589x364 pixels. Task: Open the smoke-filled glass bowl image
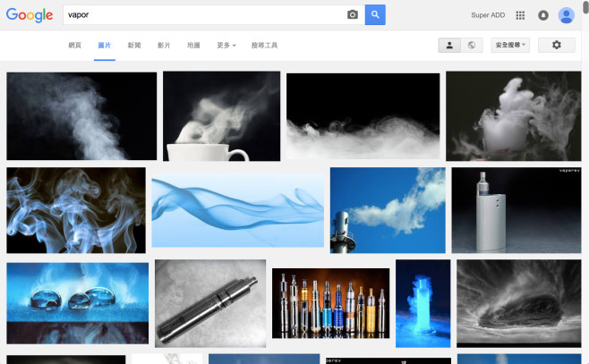514,116
